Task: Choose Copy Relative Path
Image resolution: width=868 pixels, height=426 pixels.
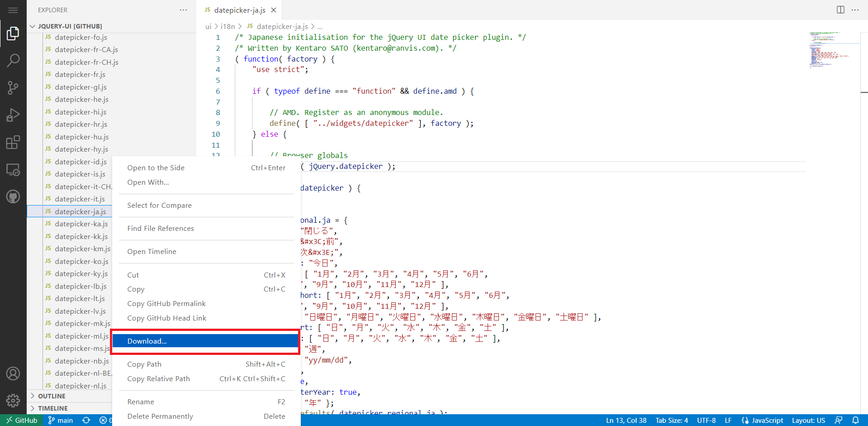Action: pos(206,378)
